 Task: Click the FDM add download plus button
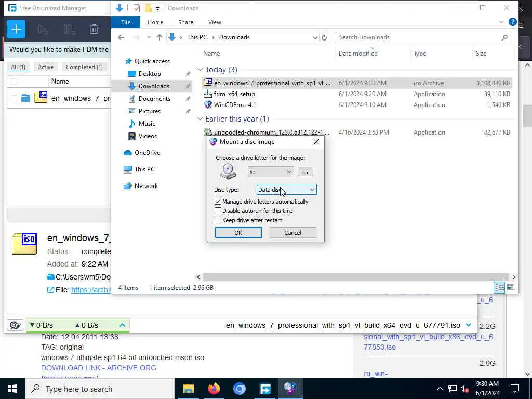pos(16,29)
